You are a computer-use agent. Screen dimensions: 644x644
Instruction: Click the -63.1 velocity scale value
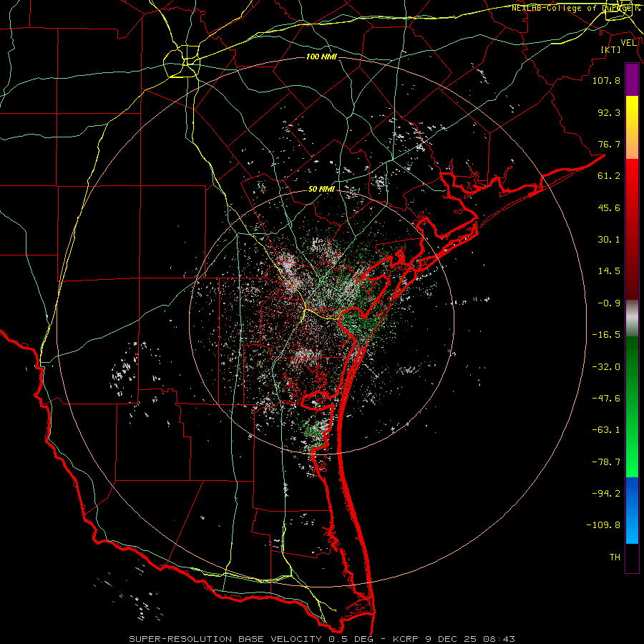(x=606, y=430)
